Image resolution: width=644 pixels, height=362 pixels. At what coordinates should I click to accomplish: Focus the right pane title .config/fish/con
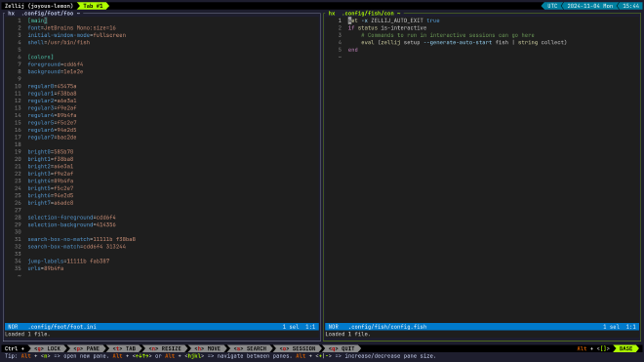point(368,13)
